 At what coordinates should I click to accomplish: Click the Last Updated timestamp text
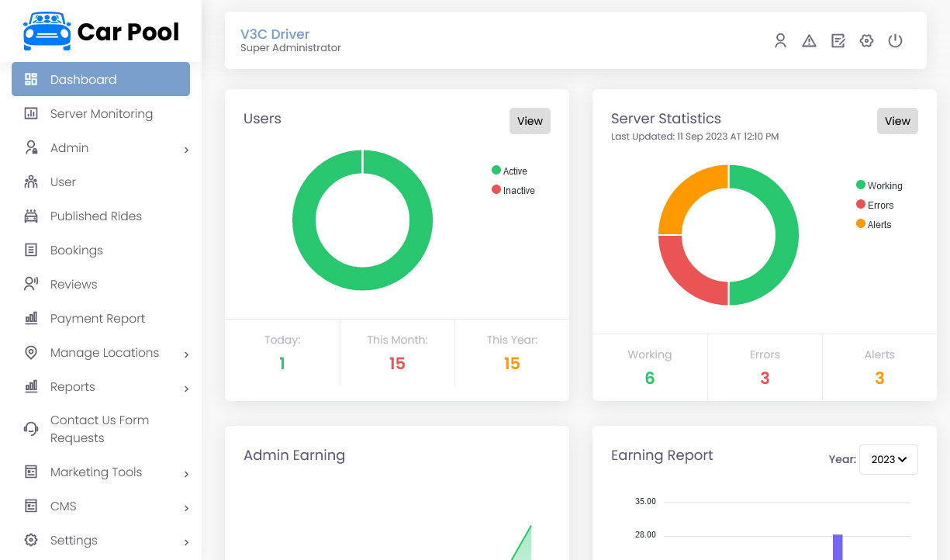click(x=695, y=137)
